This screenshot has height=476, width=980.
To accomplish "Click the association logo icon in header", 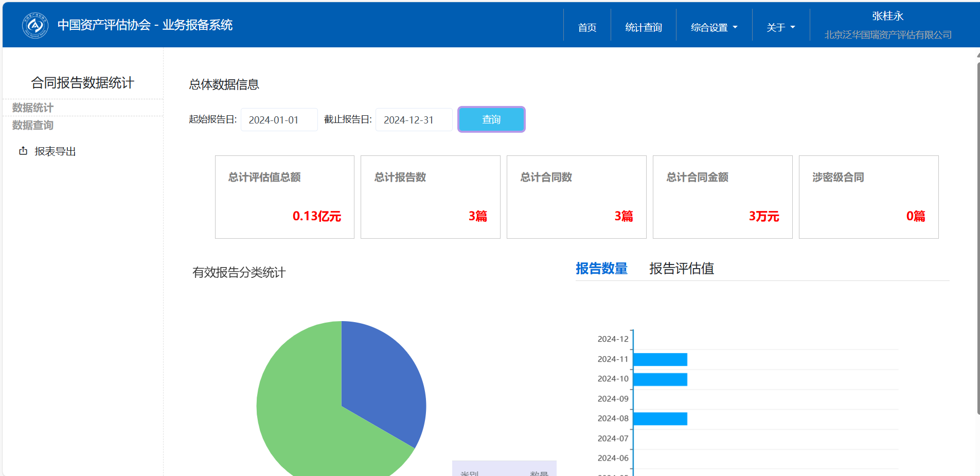I will click(35, 25).
